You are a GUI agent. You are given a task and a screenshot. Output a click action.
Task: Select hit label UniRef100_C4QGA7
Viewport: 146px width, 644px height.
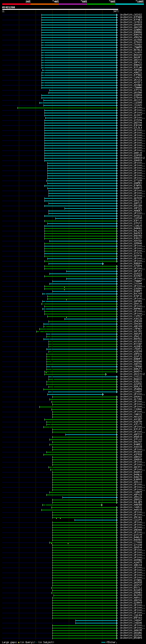(131, 620)
